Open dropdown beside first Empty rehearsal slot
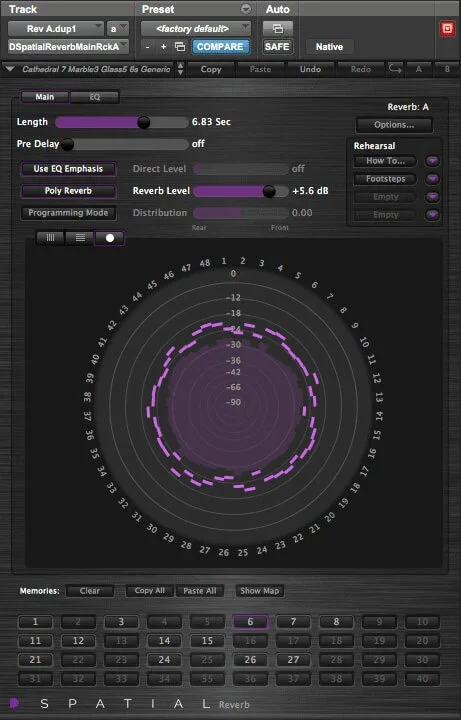The width and height of the screenshot is (461, 720). click(x=432, y=197)
